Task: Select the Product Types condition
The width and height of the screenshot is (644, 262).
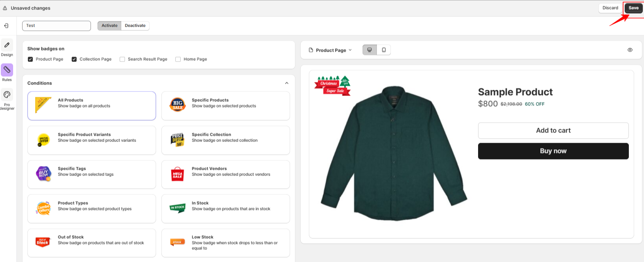Action: 92,209
